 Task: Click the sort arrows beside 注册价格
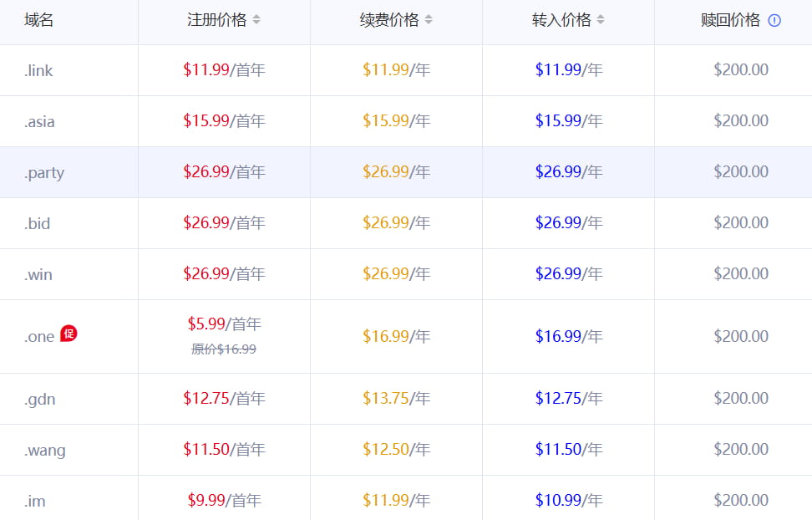point(256,20)
